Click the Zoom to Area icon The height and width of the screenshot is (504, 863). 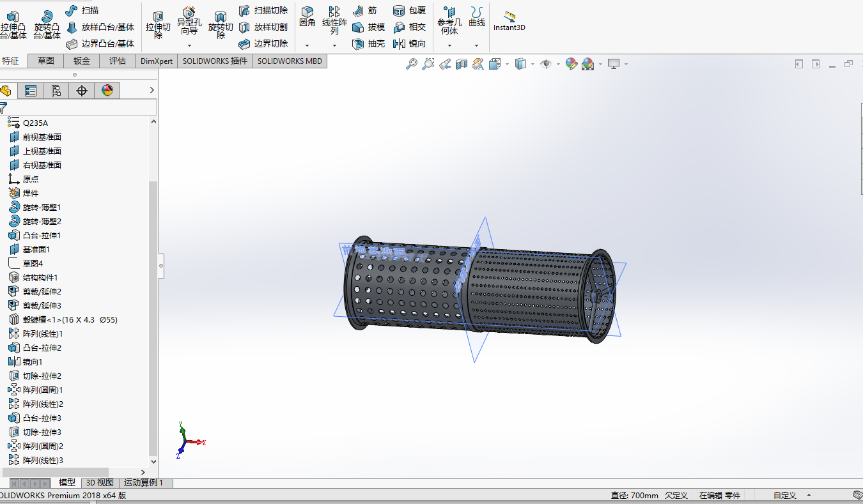click(x=428, y=64)
